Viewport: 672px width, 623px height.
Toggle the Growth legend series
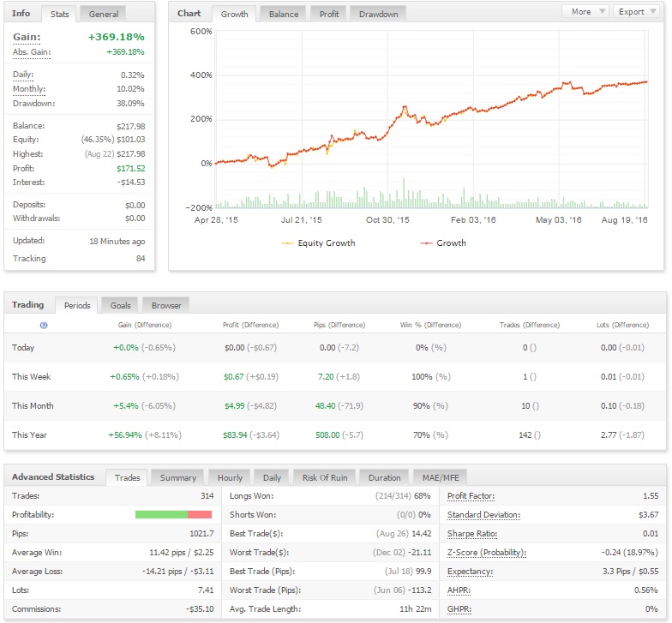[443, 243]
